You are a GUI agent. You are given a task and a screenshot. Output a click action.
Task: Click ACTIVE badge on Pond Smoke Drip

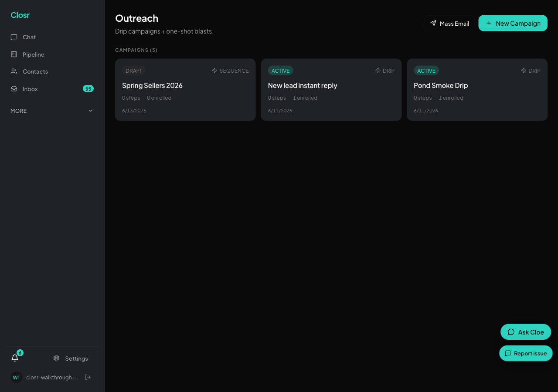pyautogui.click(x=426, y=71)
